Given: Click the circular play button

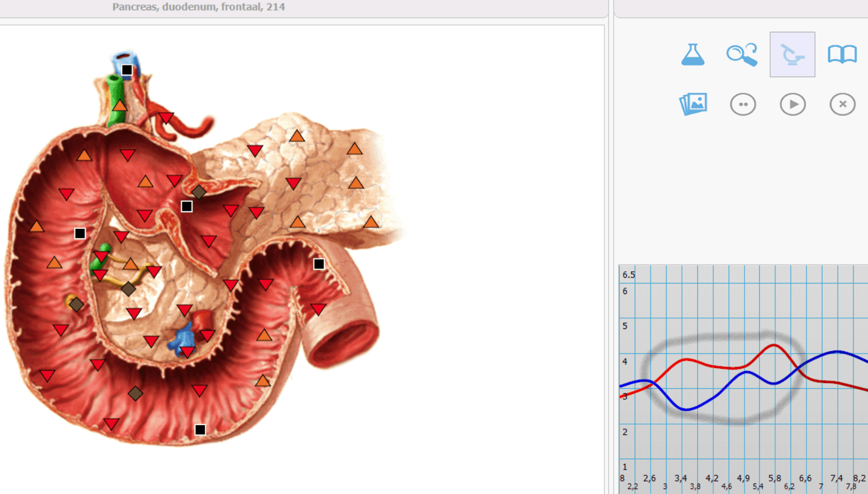Looking at the screenshot, I should (793, 104).
